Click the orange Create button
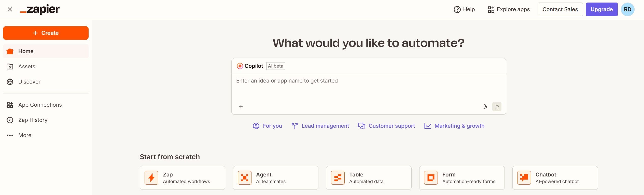The width and height of the screenshot is (644, 195). [46, 33]
